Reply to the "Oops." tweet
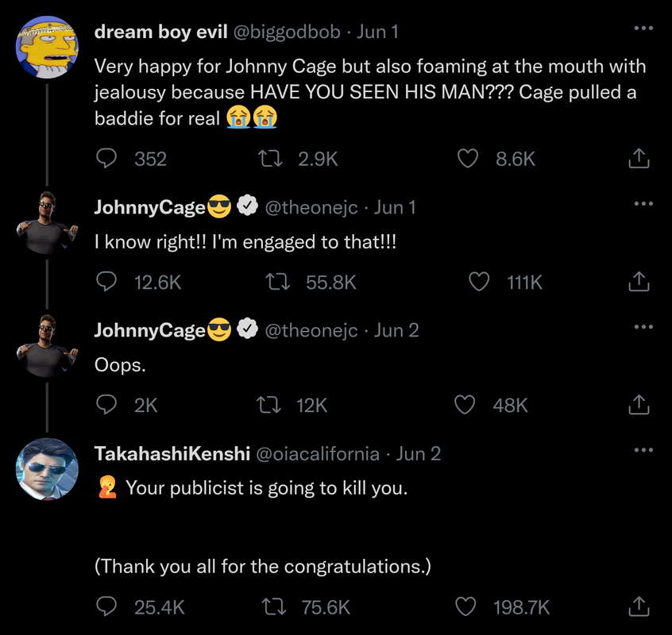 tap(107, 405)
